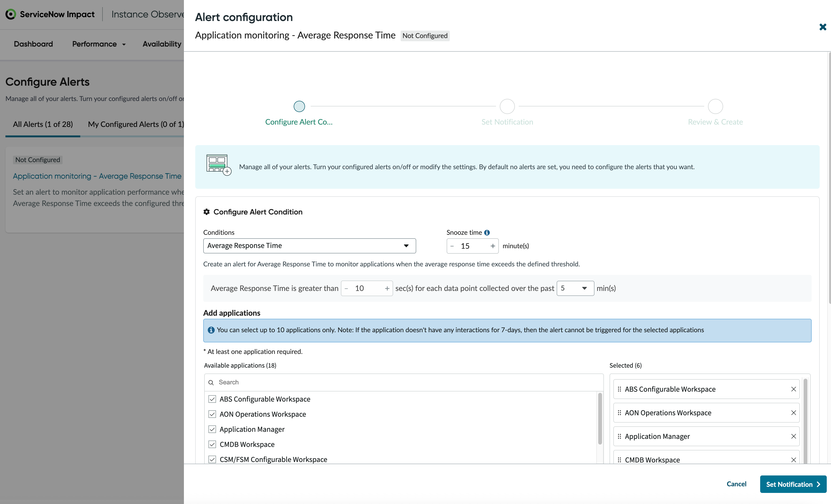The width and height of the screenshot is (831, 504).
Task: Click the Instance Observer title
Action: click(148, 14)
